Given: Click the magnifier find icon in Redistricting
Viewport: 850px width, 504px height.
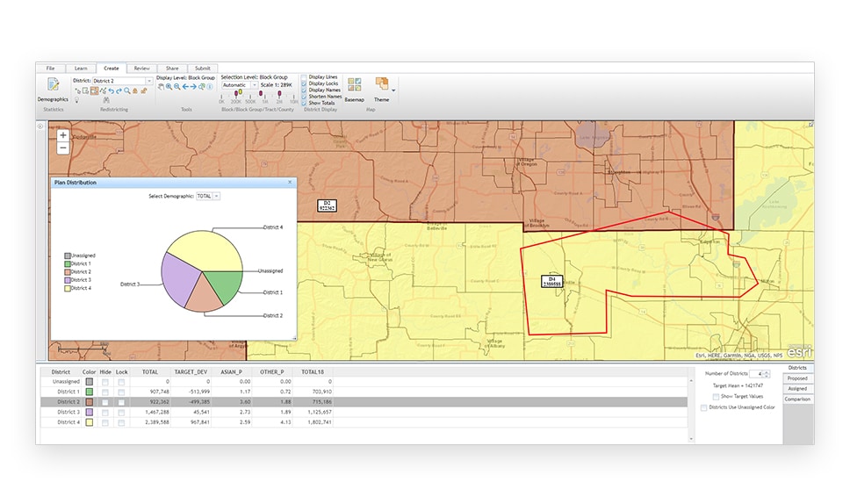Looking at the screenshot, I should tap(126, 91).
